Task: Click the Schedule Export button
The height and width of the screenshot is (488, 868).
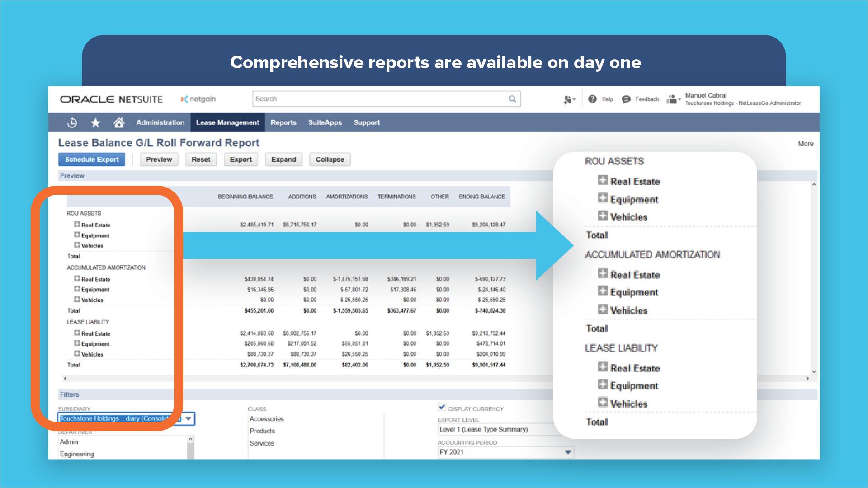Action: [x=92, y=160]
